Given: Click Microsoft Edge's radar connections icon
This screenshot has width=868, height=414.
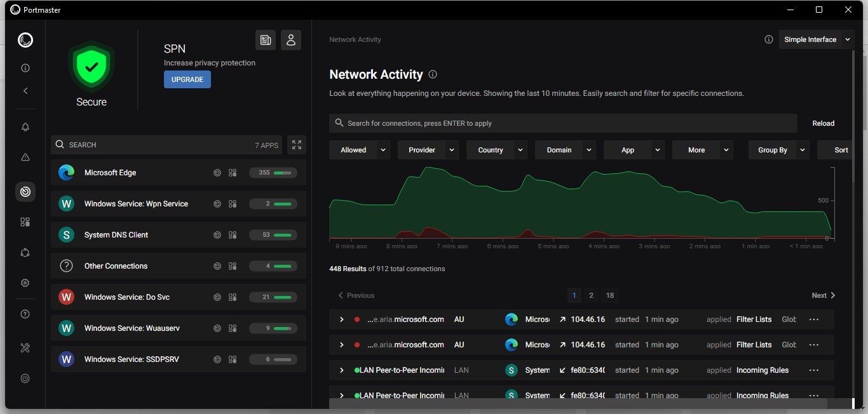Looking at the screenshot, I should click(217, 173).
